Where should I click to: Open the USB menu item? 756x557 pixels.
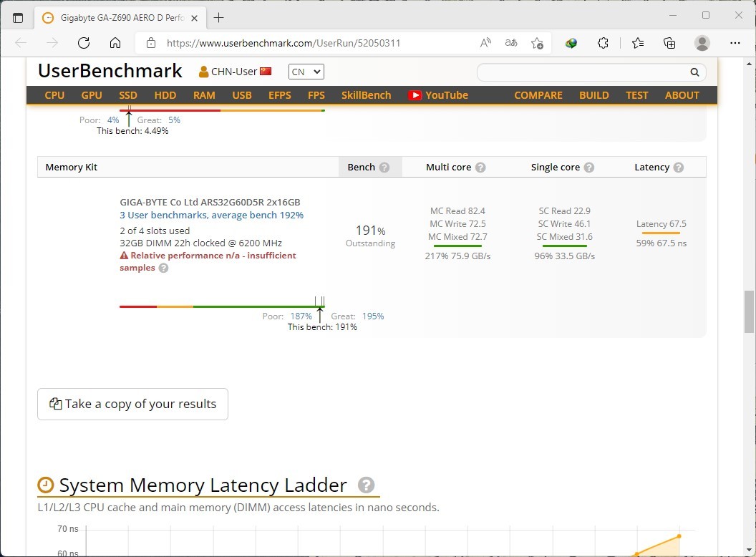242,95
